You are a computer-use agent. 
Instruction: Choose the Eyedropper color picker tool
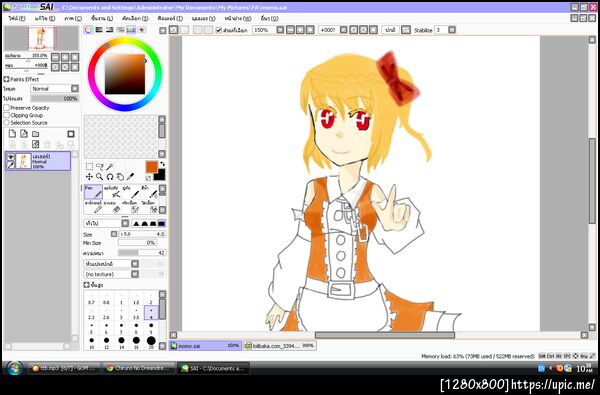click(x=130, y=176)
